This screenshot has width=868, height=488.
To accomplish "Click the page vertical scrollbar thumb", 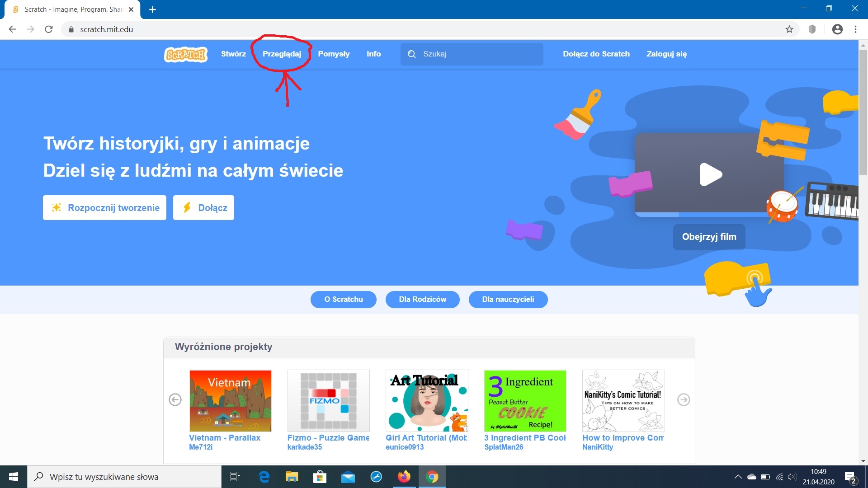I will pos(863,112).
